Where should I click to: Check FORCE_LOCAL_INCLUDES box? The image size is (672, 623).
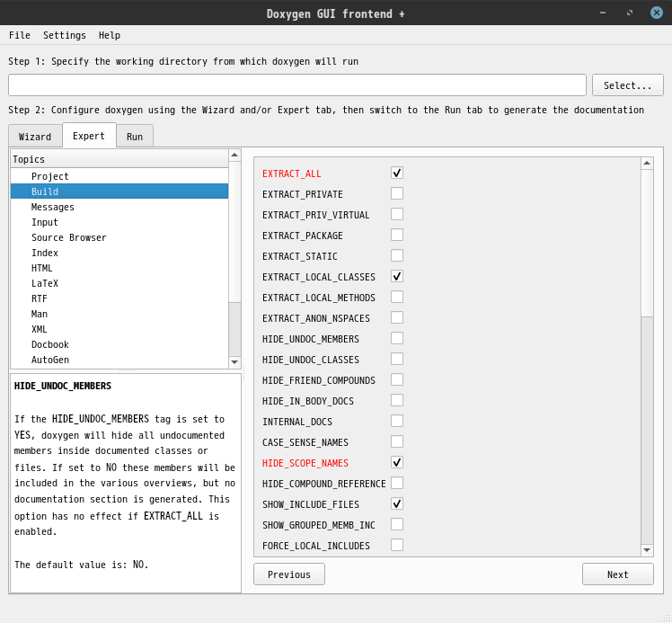397,545
